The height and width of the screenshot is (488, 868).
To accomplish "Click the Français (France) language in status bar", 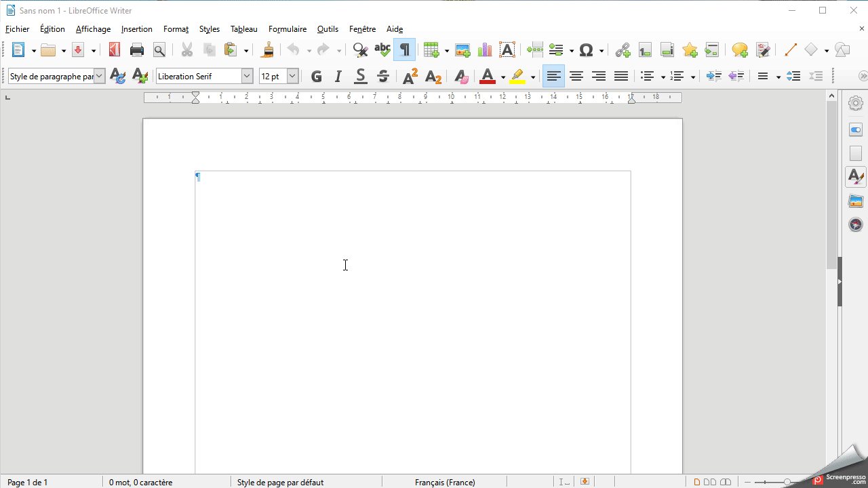I will (445, 482).
